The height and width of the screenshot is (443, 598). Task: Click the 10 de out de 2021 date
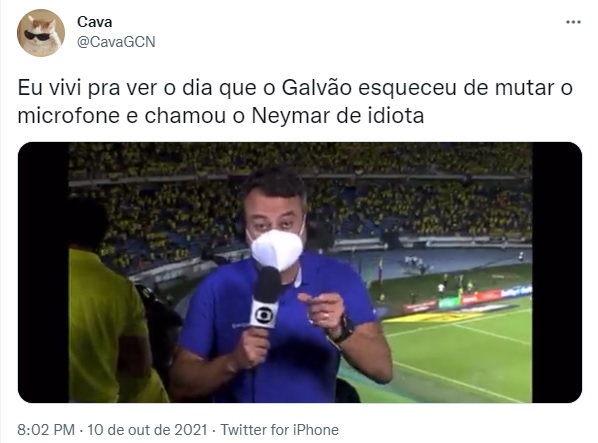point(147,430)
